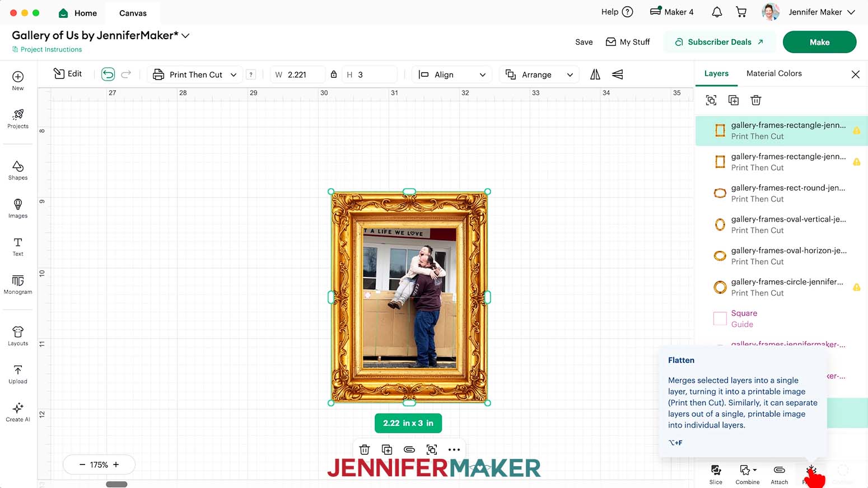The width and height of the screenshot is (868, 488).
Task: Open more options in the floating toolbar
Action: [454, 449]
